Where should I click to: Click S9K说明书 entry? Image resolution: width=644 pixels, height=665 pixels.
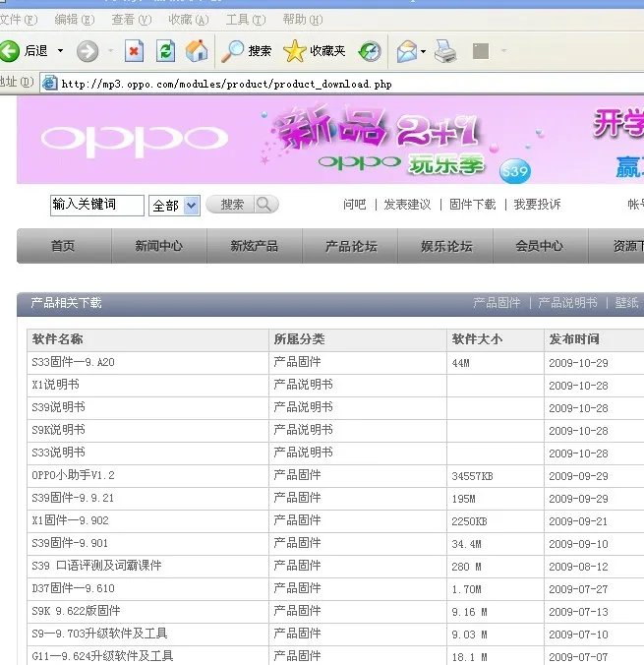(x=59, y=430)
